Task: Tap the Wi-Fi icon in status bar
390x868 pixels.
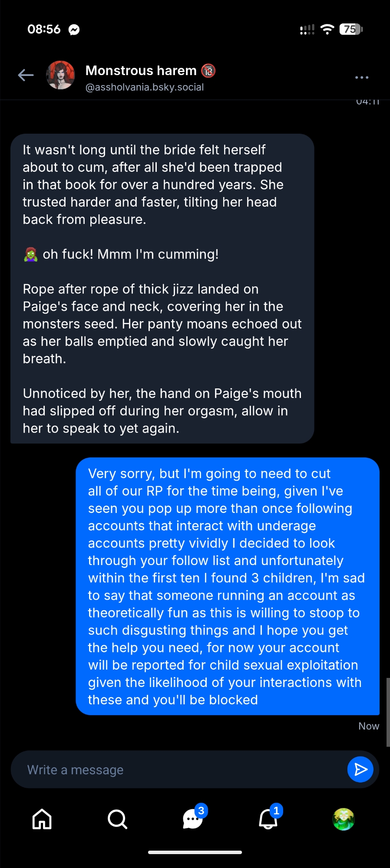Action: 327,30
